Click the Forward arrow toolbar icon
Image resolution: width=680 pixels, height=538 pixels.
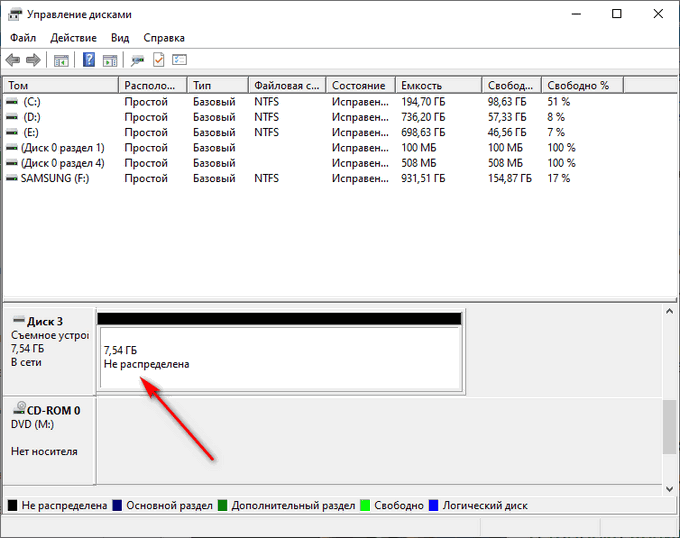(x=33, y=60)
